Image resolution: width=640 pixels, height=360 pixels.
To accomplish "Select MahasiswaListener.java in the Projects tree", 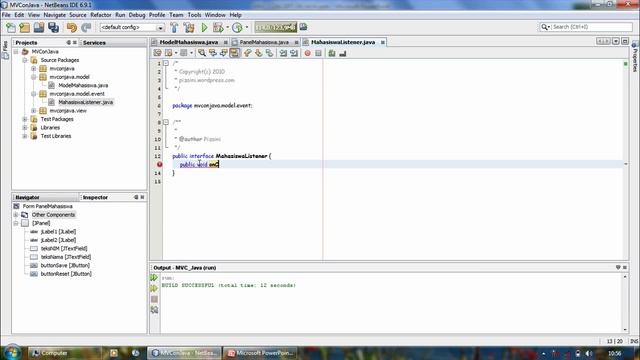I will coord(86,102).
